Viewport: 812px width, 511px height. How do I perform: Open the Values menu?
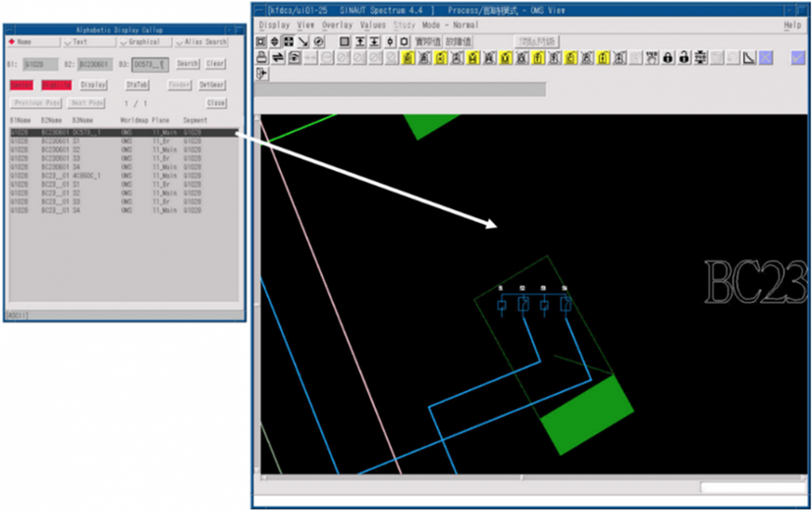[x=372, y=24]
